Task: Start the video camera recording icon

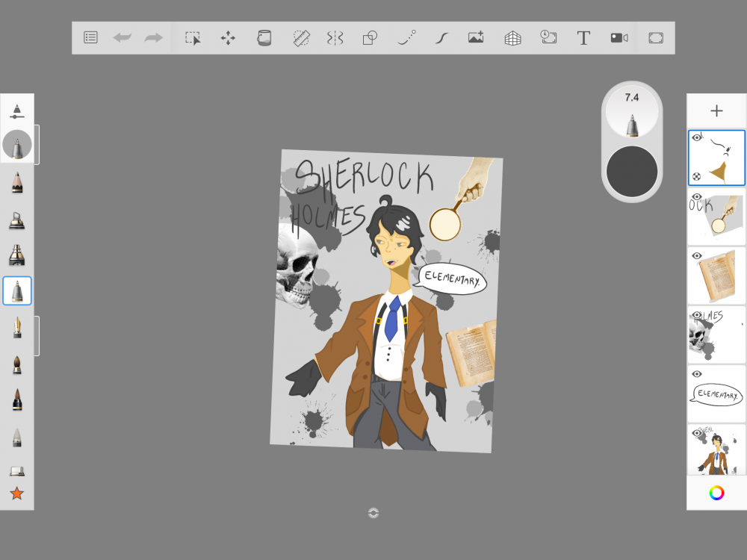Action: click(x=619, y=37)
